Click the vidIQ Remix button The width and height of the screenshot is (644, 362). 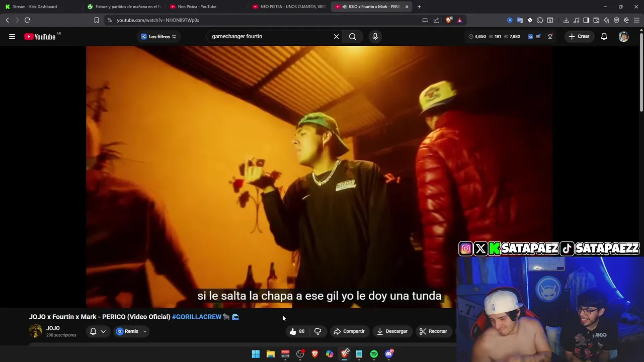click(127, 331)
